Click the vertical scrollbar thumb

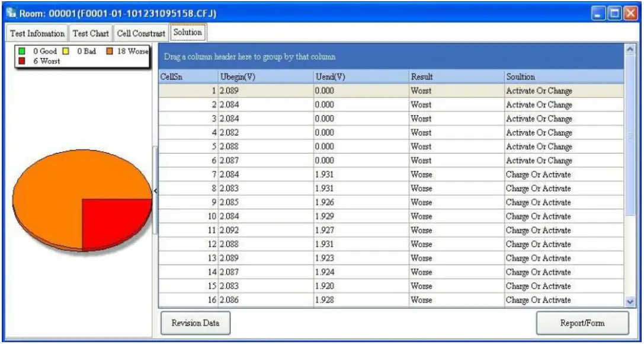pyautogui.click(x=630, y=136)
